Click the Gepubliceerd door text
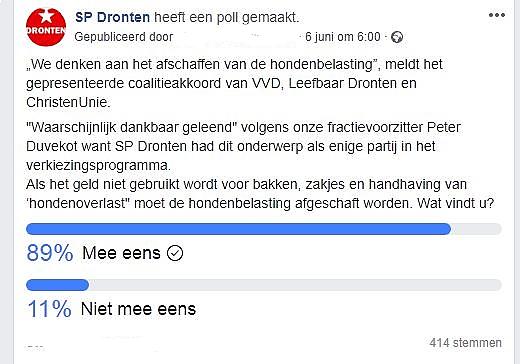The width and height of the screenshot is (520, 364). tap(124, 37)
